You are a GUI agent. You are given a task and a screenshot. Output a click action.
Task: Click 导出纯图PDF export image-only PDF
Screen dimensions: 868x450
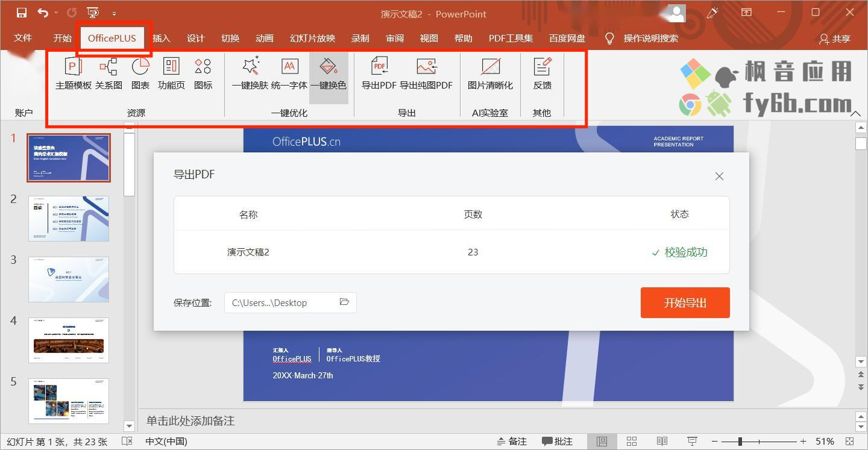[x=426, y=73]
